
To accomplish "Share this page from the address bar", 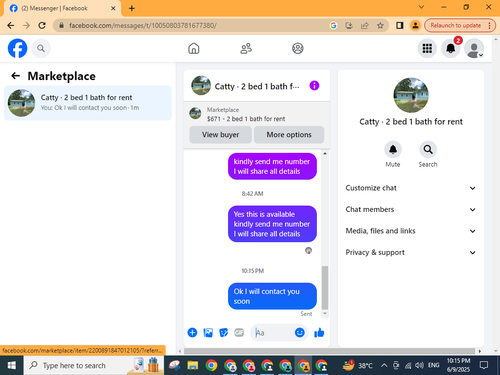I will 364,25.
